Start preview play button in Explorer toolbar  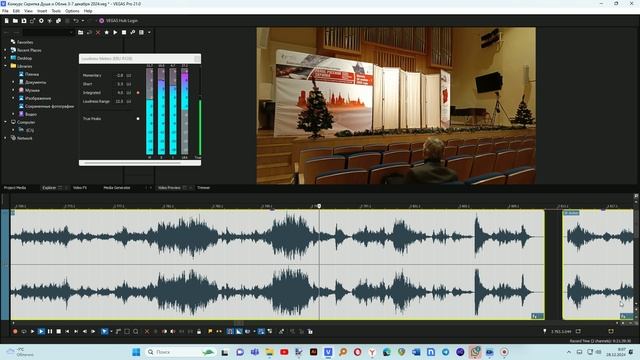pyautogui.click(x=115, y=32)
